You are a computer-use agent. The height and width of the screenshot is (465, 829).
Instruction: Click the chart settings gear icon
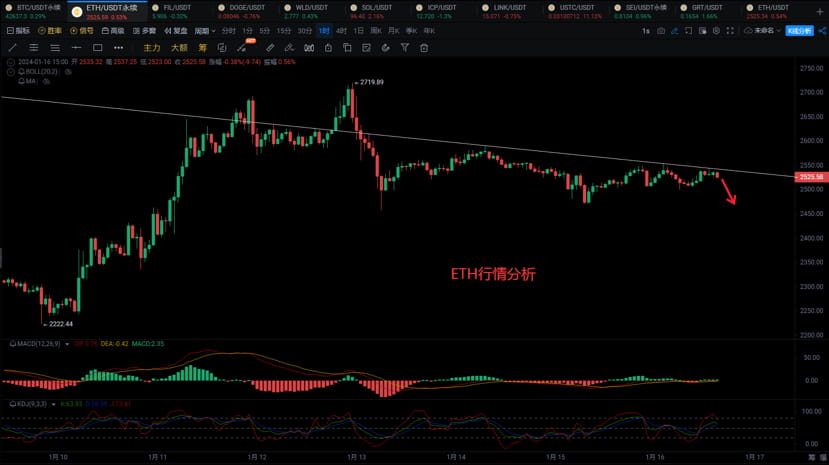[x=716, y=31]
